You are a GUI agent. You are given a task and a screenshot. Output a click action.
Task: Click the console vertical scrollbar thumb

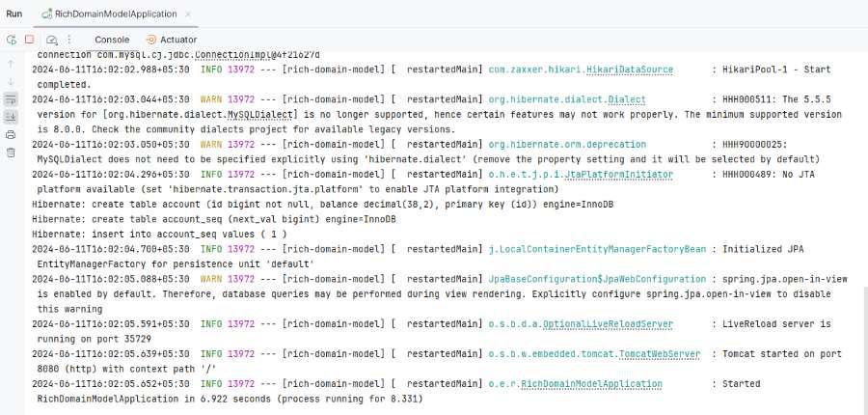865,350
